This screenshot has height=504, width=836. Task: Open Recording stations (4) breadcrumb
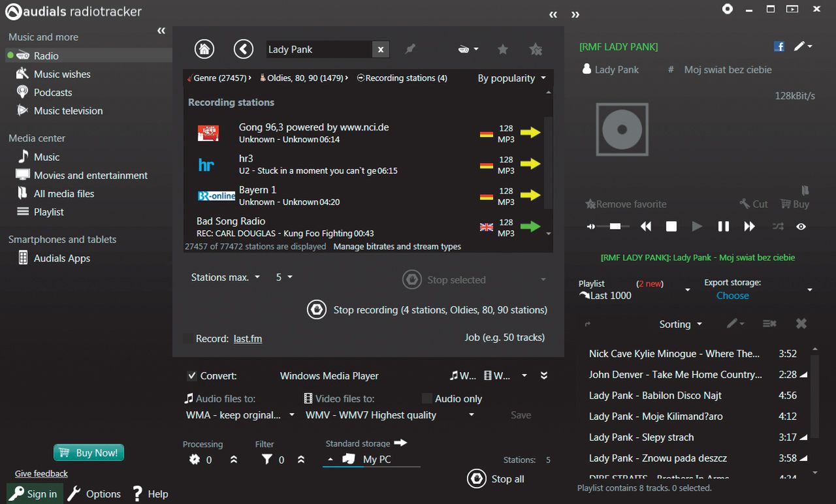tap(402, 78)
